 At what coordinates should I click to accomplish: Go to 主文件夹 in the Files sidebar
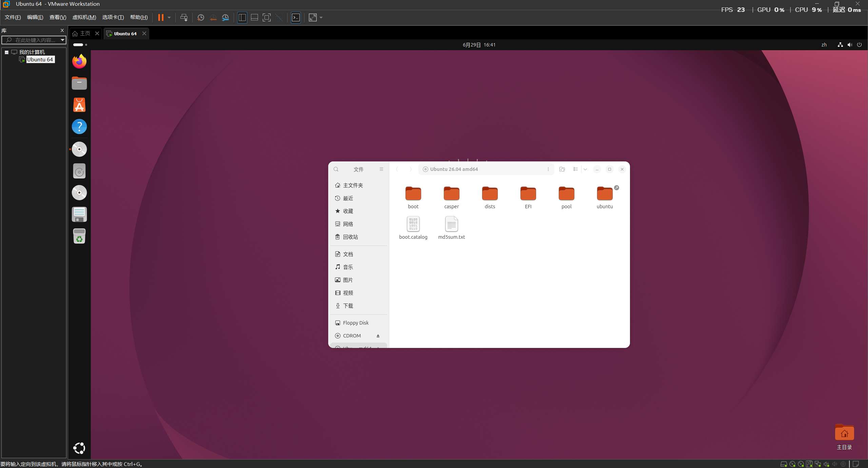click(359, 186)
